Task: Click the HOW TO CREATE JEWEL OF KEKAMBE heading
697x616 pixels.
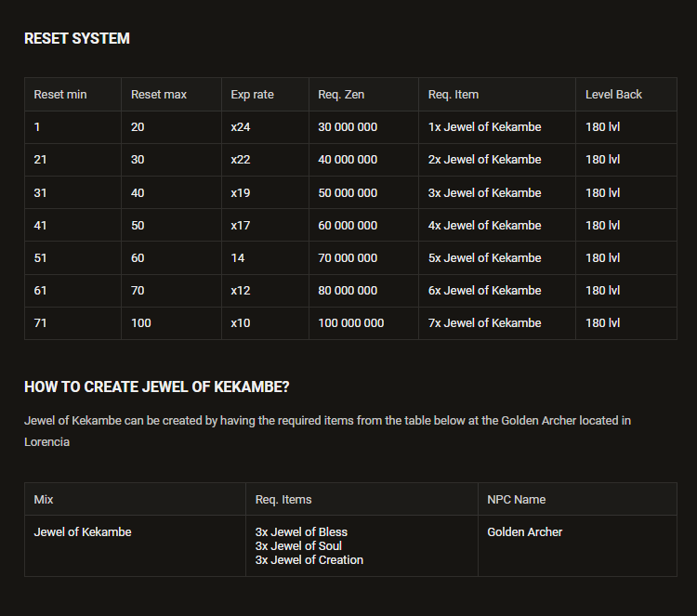Action: (156, 387)
